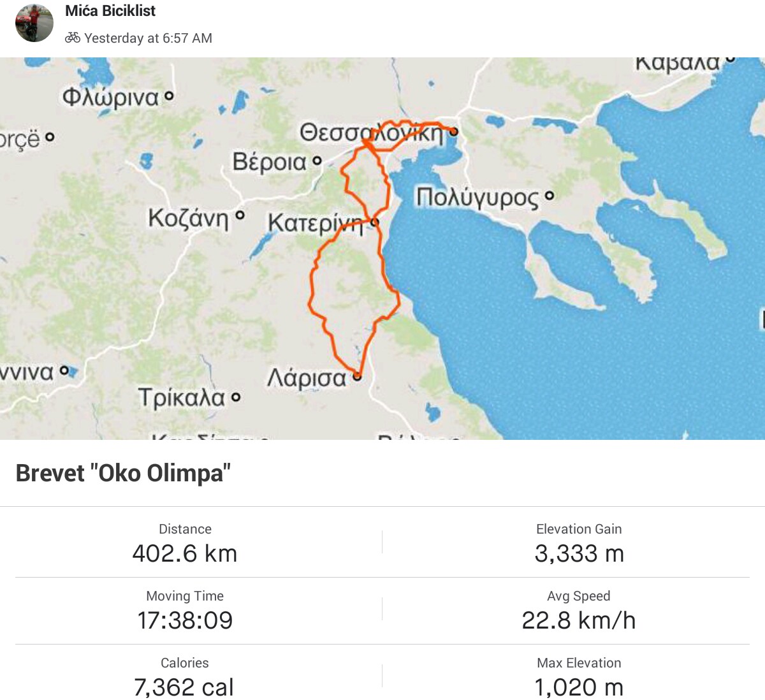Click the Πολύγυρος city marker
The width and height of the screenshot is (765, 700).
(549, 196)
